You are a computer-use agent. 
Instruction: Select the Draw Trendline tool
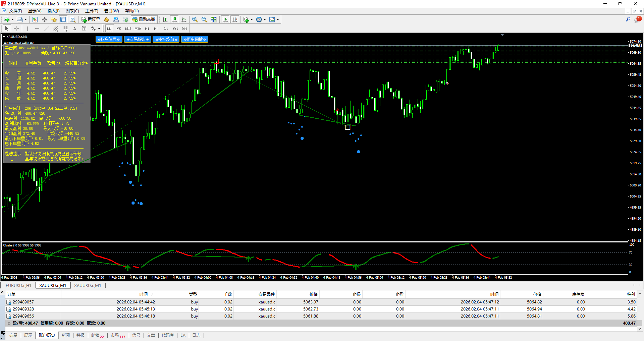(47, 29)
